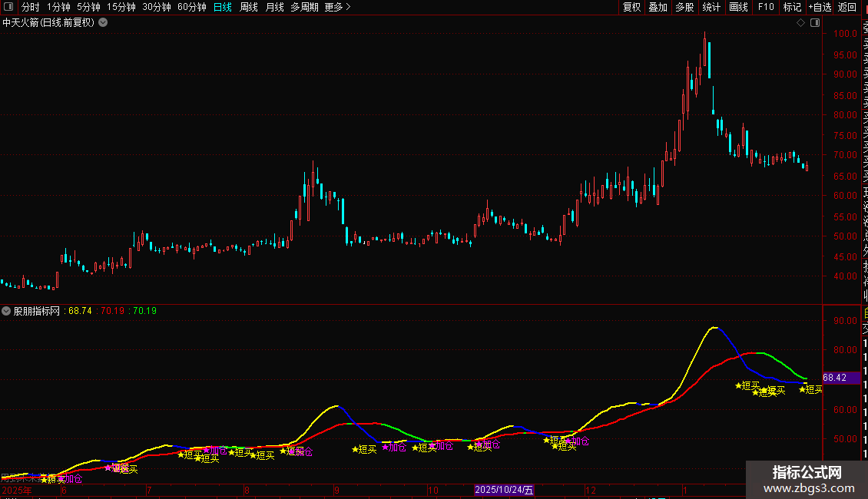Click the 股朋指标网 indicator name
The height and width of the screenshot is (499, 868).
click(37, 311)
